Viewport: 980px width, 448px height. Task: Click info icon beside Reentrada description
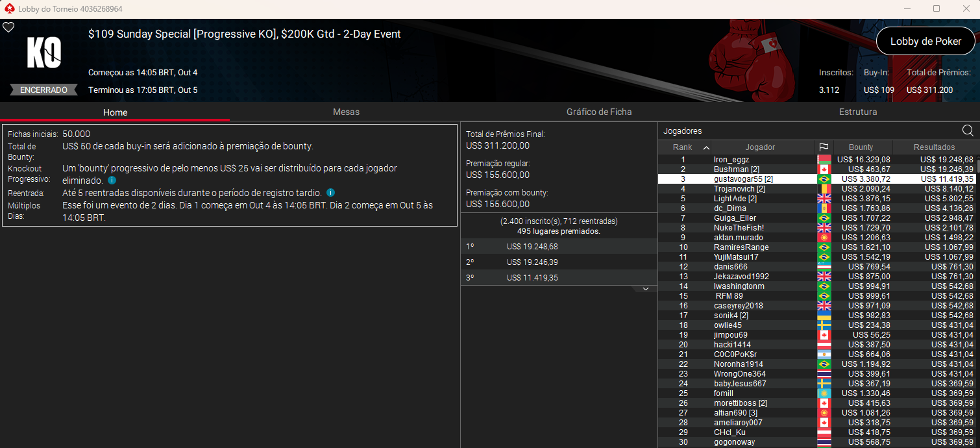(x=330, y=193)
